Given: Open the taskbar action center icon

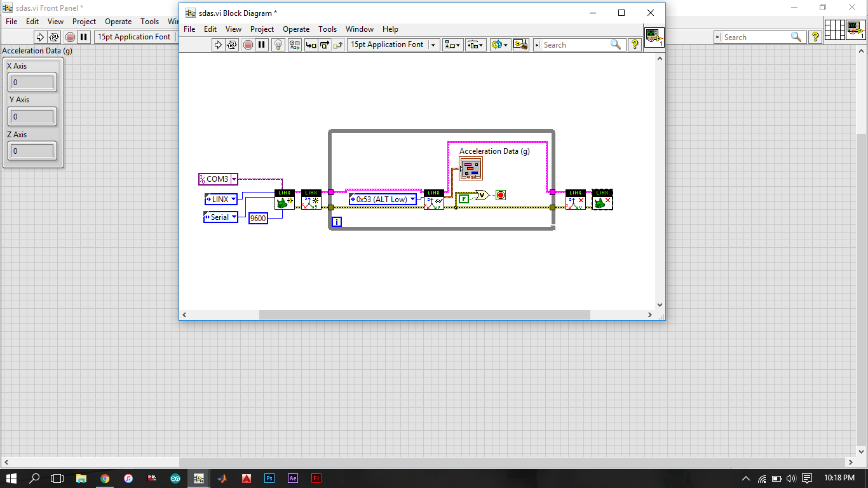Looking at the screenshot, I should tap(807, 478).
